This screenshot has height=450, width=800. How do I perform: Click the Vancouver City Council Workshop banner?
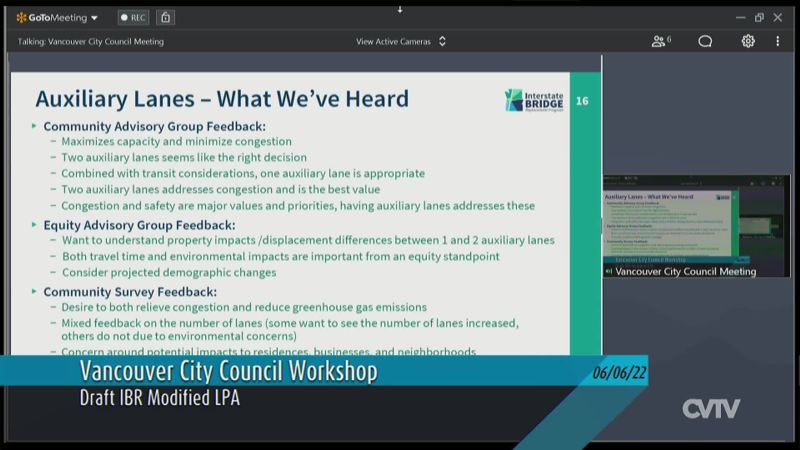coord(229,372)
